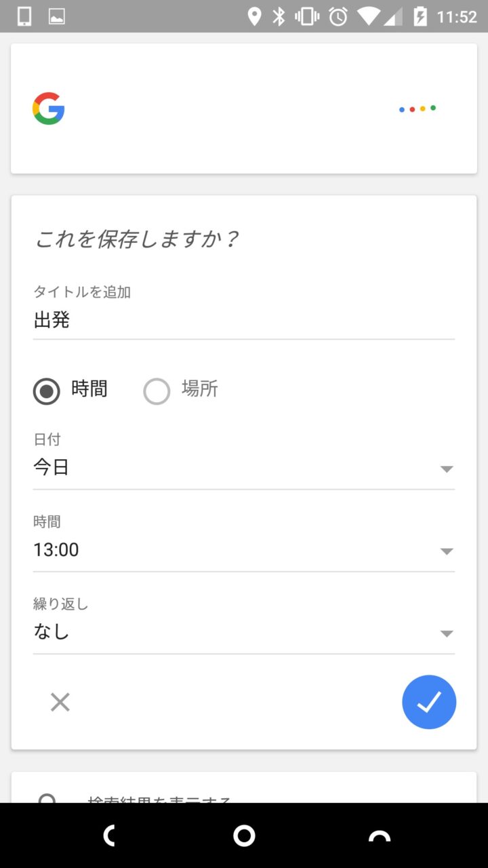Tap the colored Google Assistant dots
Image resolution: width=488 pixels, height=868 pixels.
(x=418, y=108)
